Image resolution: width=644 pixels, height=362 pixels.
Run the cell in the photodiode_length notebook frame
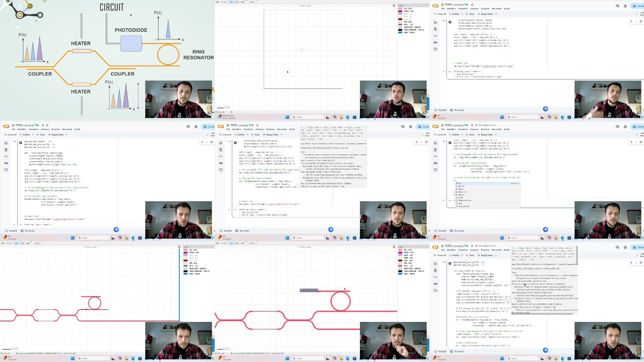pos(21,143)
